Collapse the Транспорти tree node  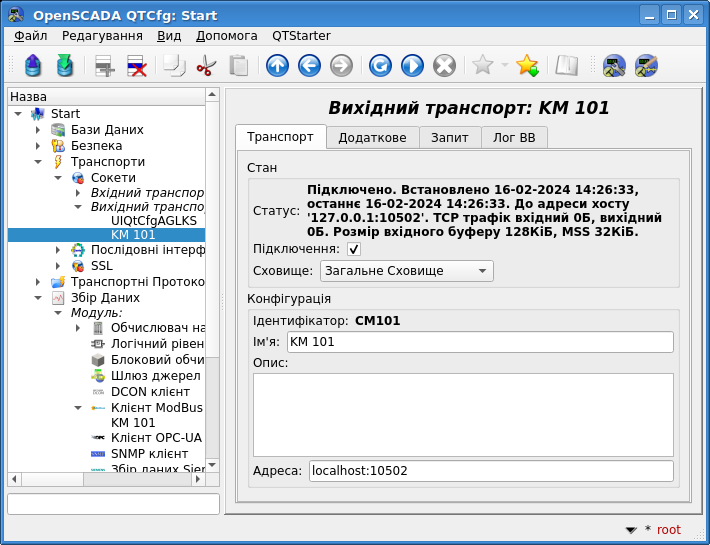click(x=38, y=162)
